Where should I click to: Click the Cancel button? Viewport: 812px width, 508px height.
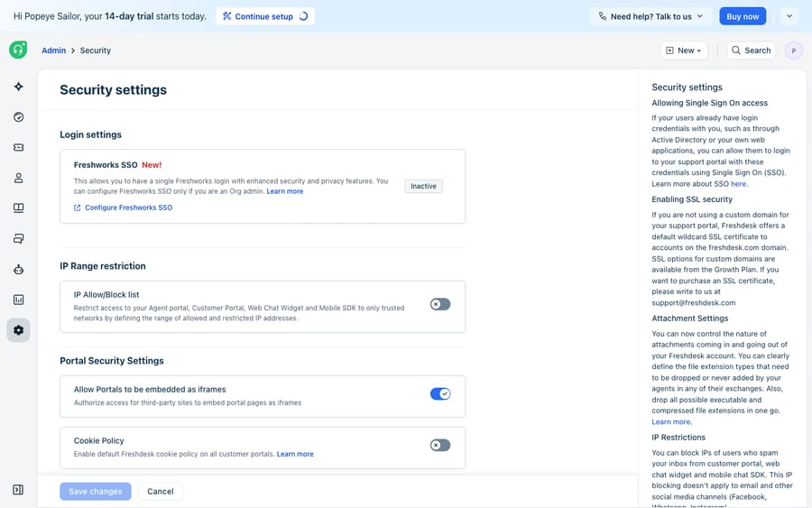click(161, 492)
